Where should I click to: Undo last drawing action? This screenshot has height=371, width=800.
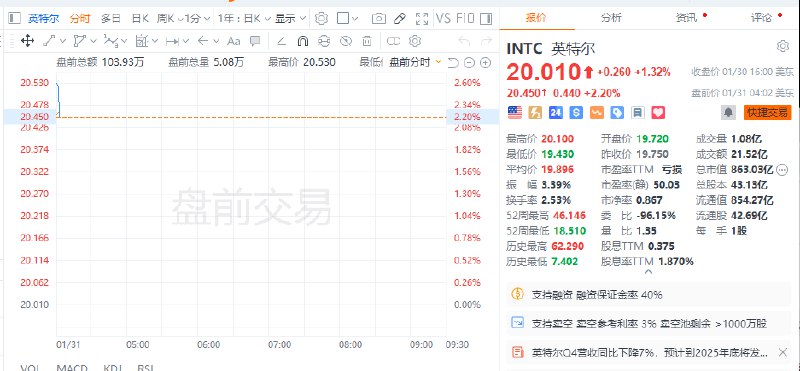coord(464,41)
